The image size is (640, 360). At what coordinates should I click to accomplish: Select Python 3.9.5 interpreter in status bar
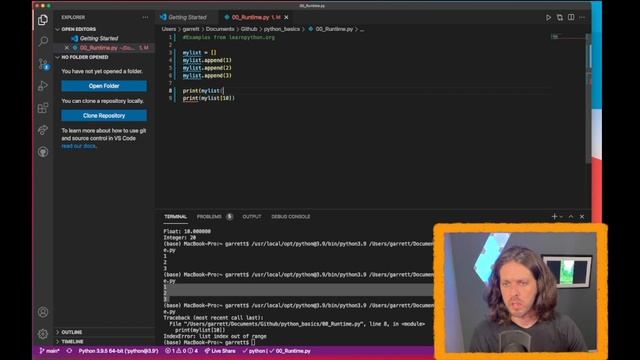pyautogui.click(x=118, y=351)
